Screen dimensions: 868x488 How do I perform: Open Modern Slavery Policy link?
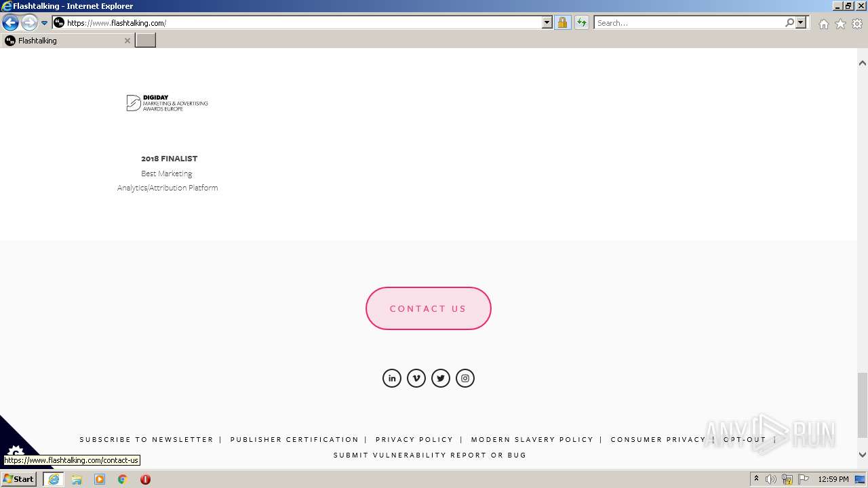532,440
